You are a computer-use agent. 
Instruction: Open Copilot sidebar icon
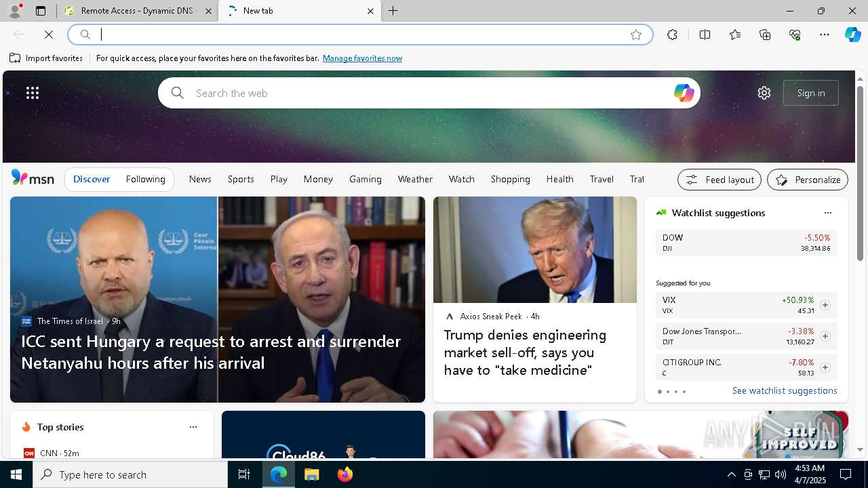[852, 35]
